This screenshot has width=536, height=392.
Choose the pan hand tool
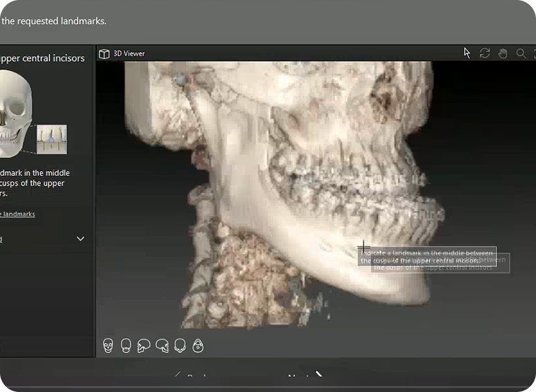coord(503,53)
